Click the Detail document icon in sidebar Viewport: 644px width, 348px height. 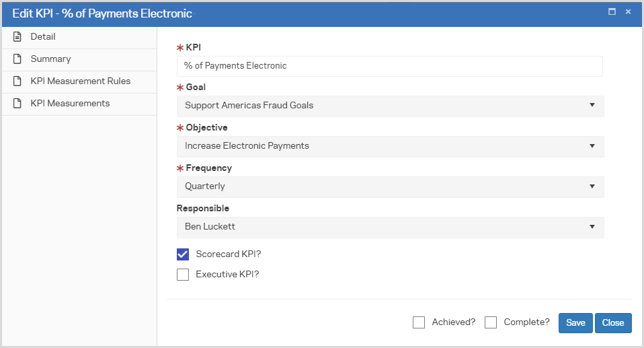(x=18, y=37)
